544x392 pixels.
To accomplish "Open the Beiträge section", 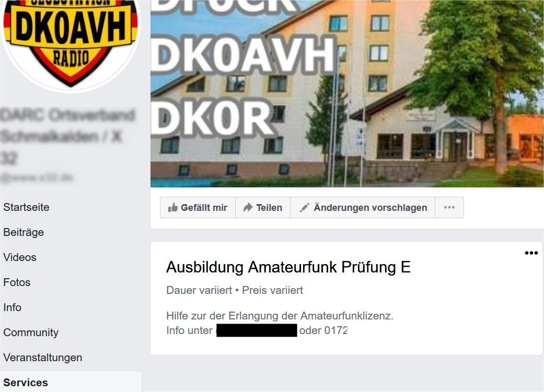I will coord(24,232).
